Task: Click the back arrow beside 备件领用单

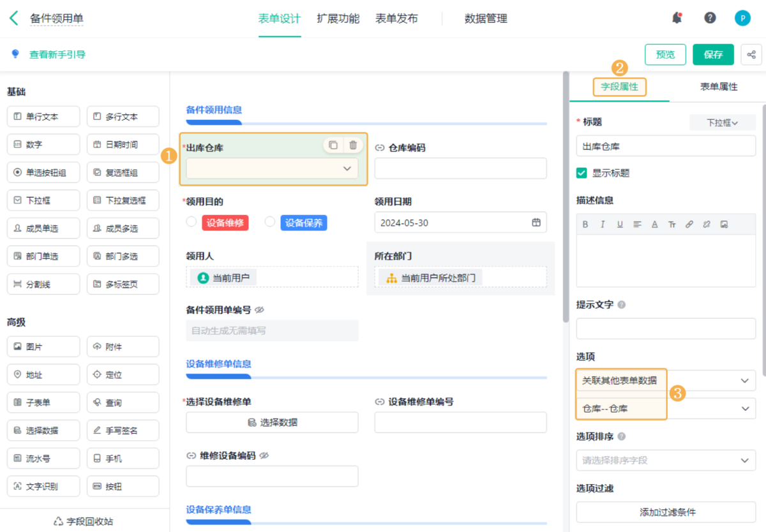Action: click(x=14, y=18)
